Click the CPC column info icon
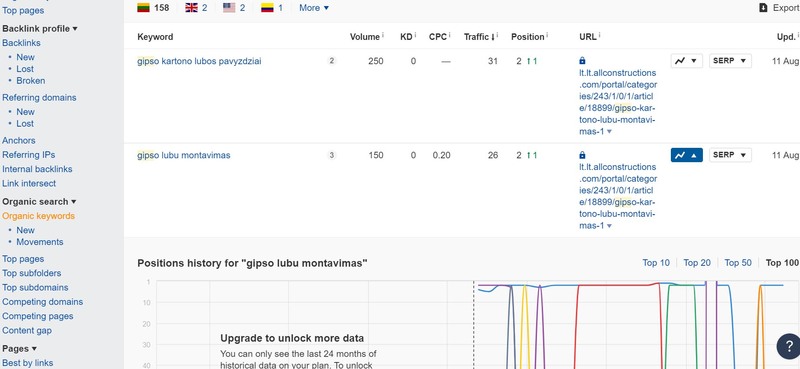Screen dimensions: 800x369 pos(449,35)
